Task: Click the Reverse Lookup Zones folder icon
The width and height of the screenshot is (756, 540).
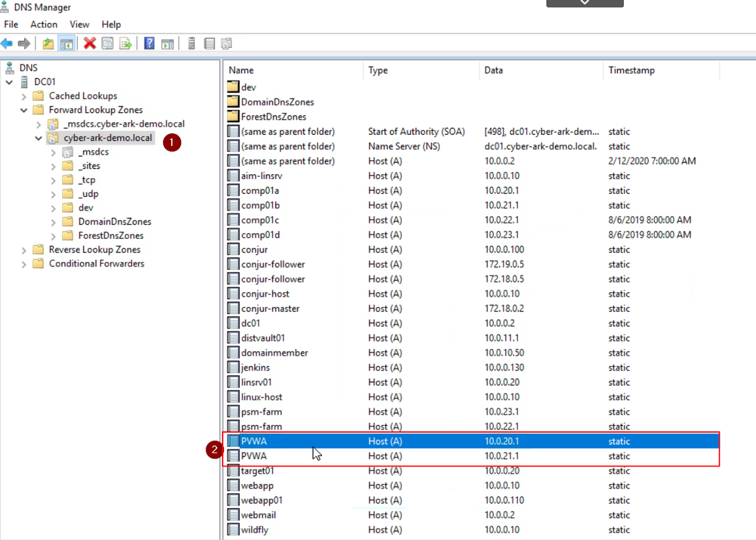Action: point(38,250)
